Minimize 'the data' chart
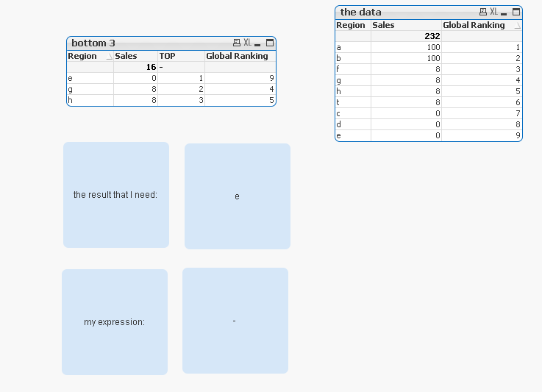The image size is (542, 392). [x=504, y=12]
